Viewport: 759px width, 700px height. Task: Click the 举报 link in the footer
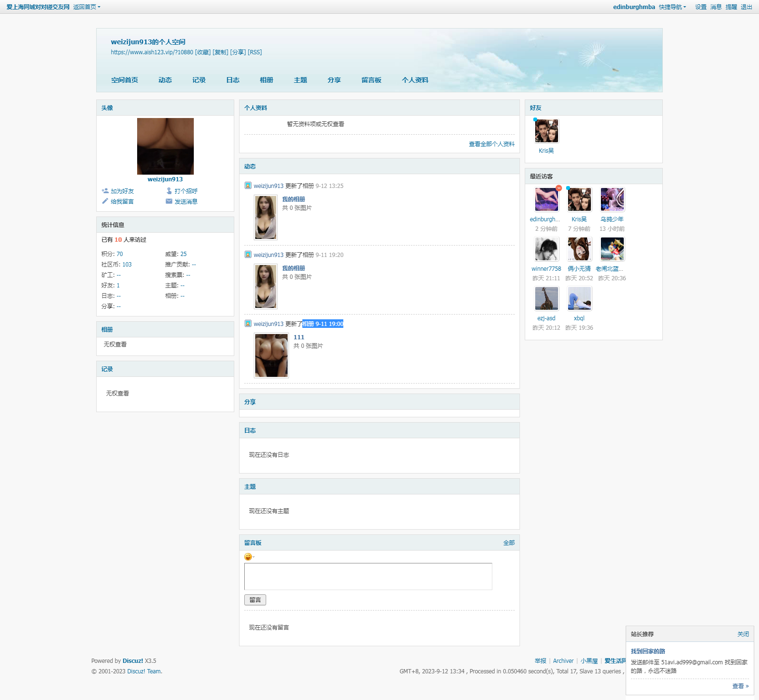[x=540, y=661]
